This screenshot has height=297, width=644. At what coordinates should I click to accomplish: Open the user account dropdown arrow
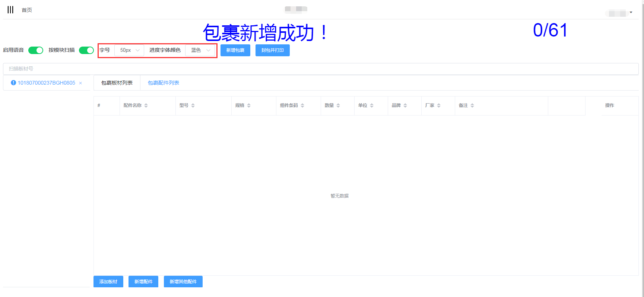point(631,12)
